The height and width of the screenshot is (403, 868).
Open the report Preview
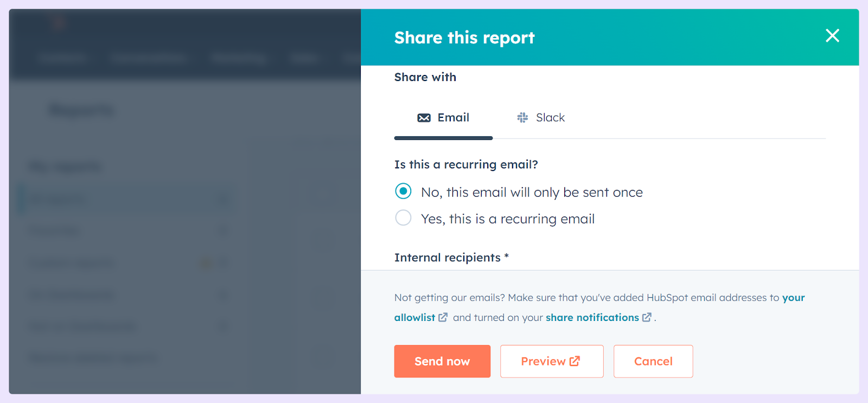tap(552, 361)
